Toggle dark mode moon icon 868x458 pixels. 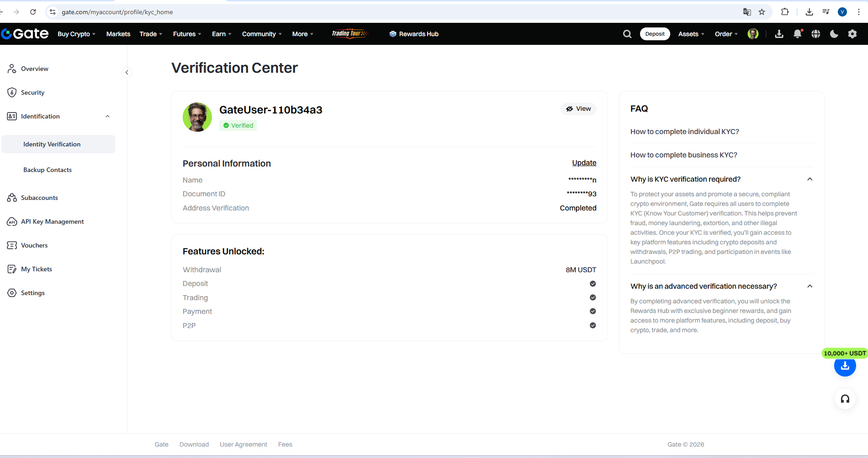(x=834, y=34)
